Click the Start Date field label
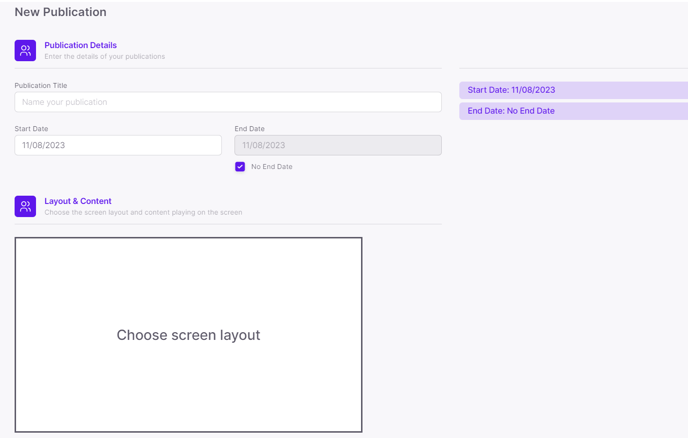Viewport: 688px width, 438px height. 31,129
